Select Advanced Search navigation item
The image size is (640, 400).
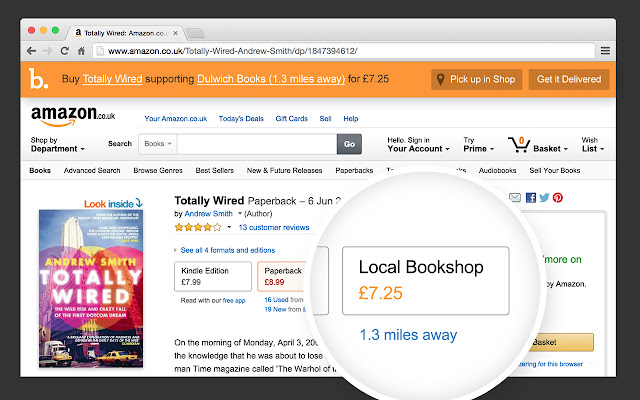click(x=92, y=171)
